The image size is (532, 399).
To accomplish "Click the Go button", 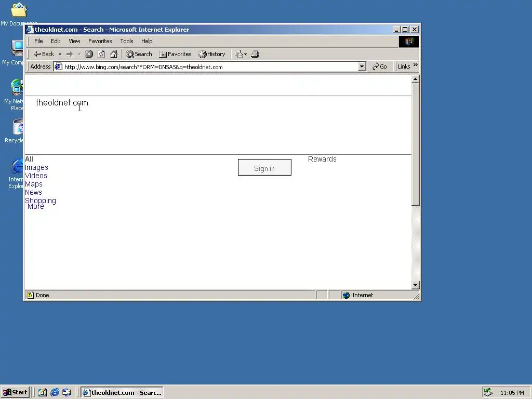I will tap(380, 66).
